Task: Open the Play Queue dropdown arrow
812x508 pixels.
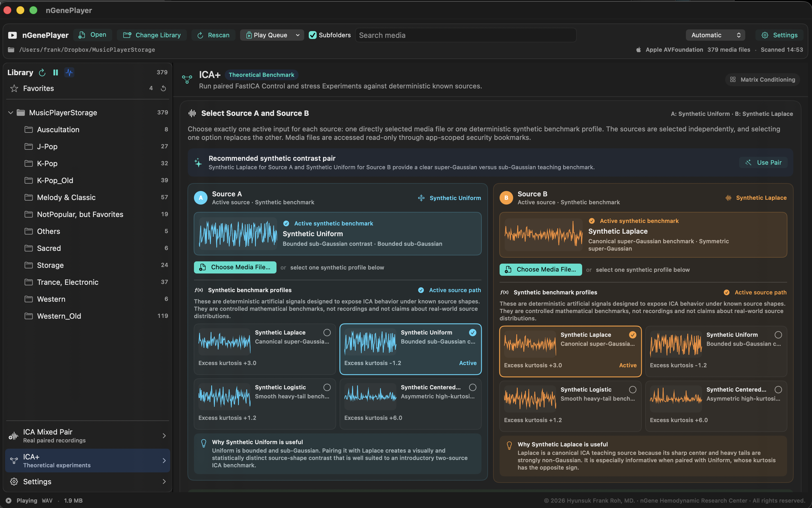Action: pyautogui.click(x=297, y=35)
